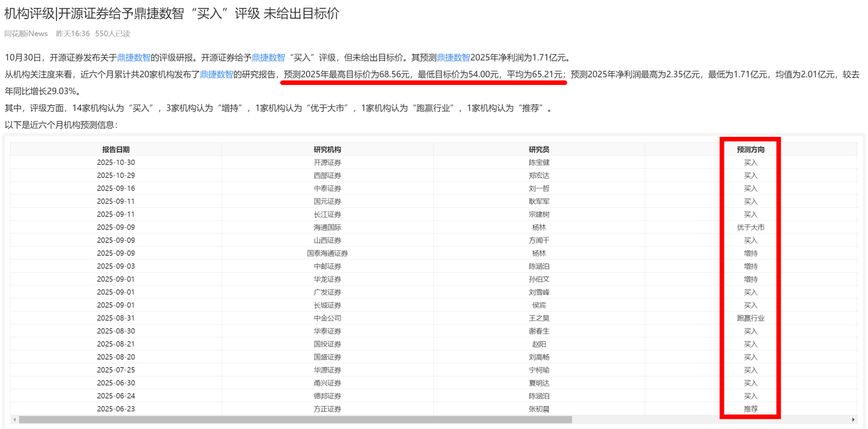Click the 研究机构 column header

point(328,150)
